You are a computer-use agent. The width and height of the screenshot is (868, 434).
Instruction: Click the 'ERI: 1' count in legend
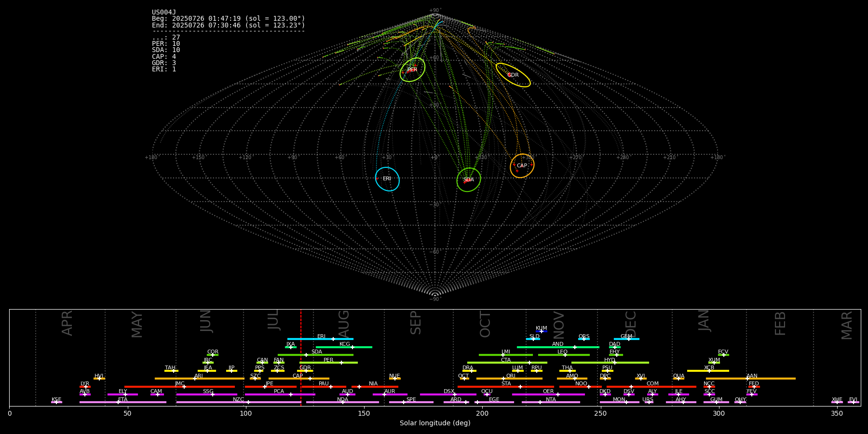pyautogui.click(x=164, y=69)
